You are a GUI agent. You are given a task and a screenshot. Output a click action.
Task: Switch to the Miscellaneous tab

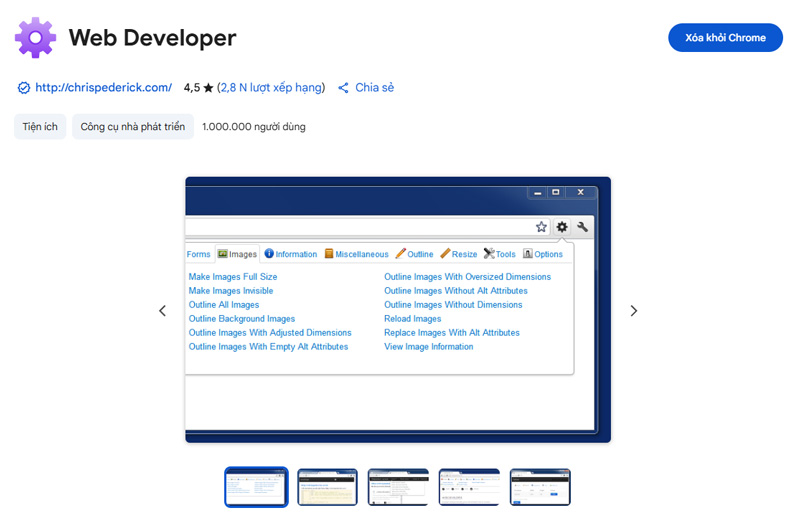click(357, 254)
